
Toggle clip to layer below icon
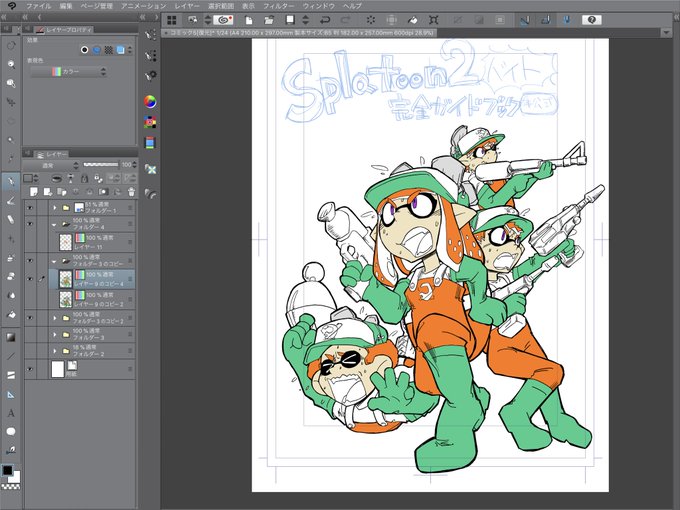pos(56,178)
